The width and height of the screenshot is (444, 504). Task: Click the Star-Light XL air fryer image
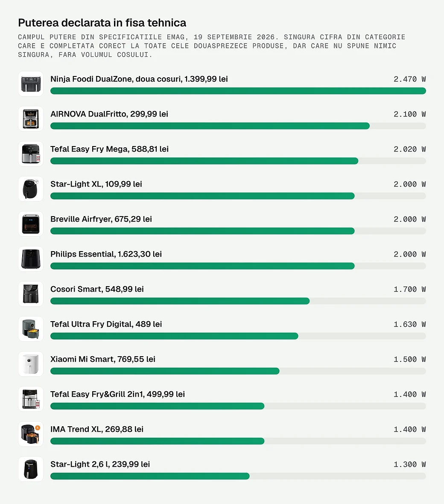tap(30, 189)
